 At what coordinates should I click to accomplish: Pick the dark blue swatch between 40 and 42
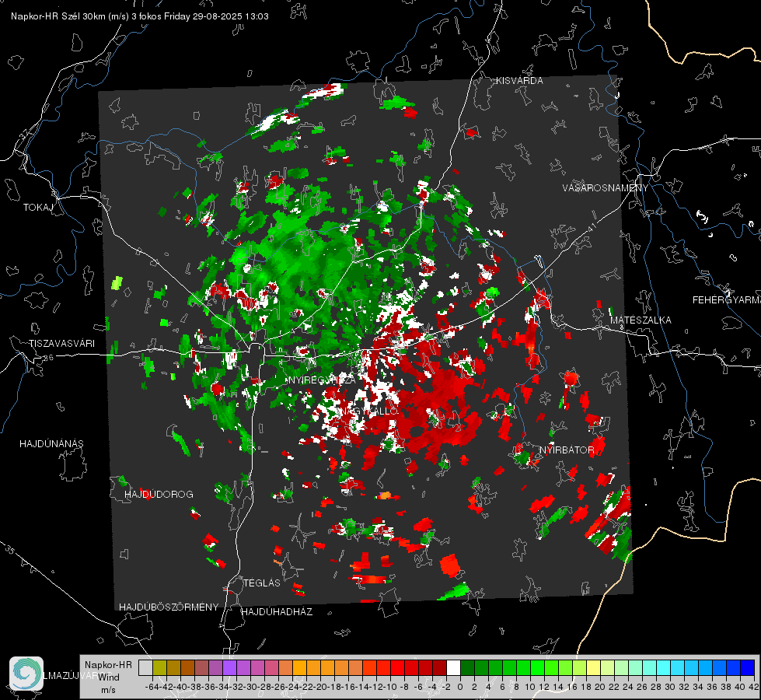point(748,667)
